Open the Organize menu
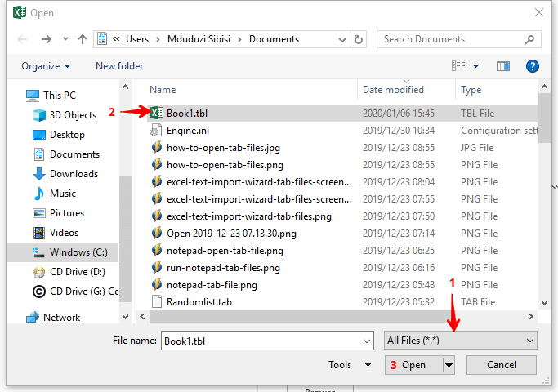The height and width of the screenshot is (392, 558). point(46,66)
